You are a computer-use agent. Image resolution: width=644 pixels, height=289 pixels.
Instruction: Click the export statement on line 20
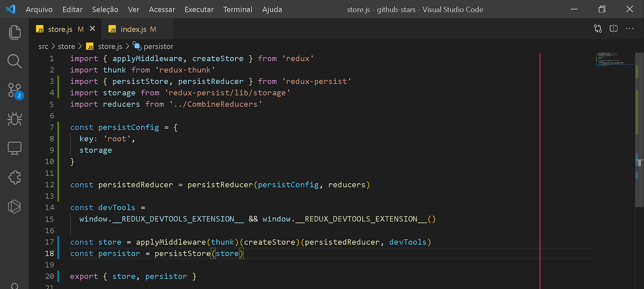(x=133, y=277)
